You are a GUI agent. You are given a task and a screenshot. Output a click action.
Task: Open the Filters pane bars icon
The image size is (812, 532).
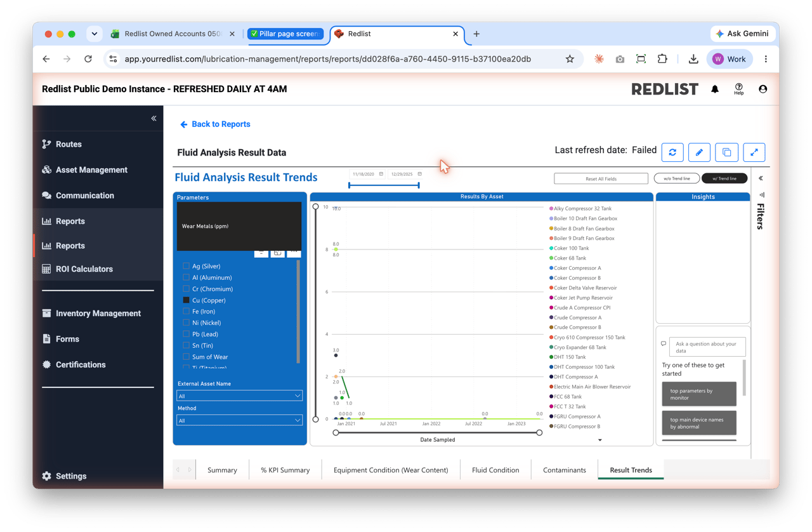click(x=762, y=195)
